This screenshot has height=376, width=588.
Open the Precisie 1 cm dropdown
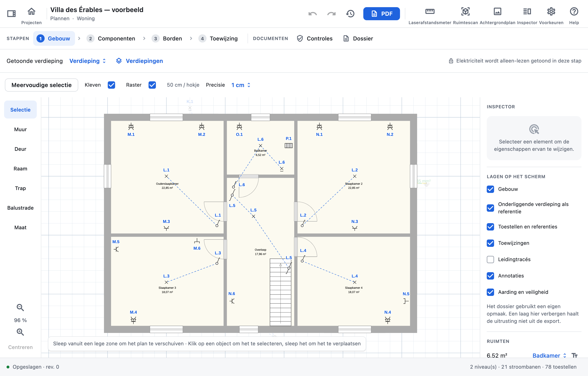[241, 85]
